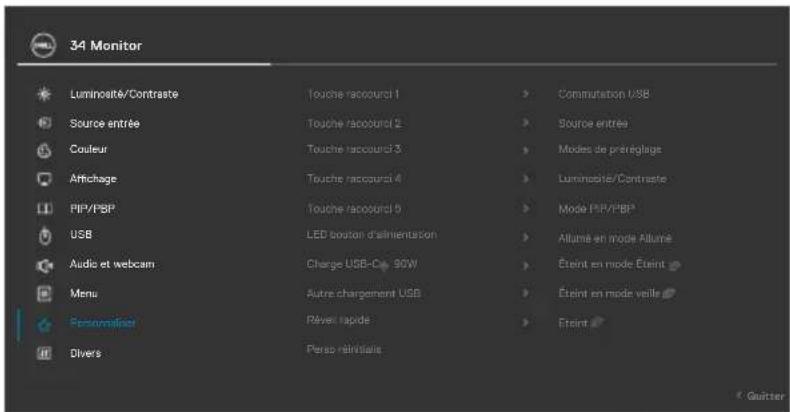
Task: Click the Personnaliser star icon
Action: coord(44,324)
